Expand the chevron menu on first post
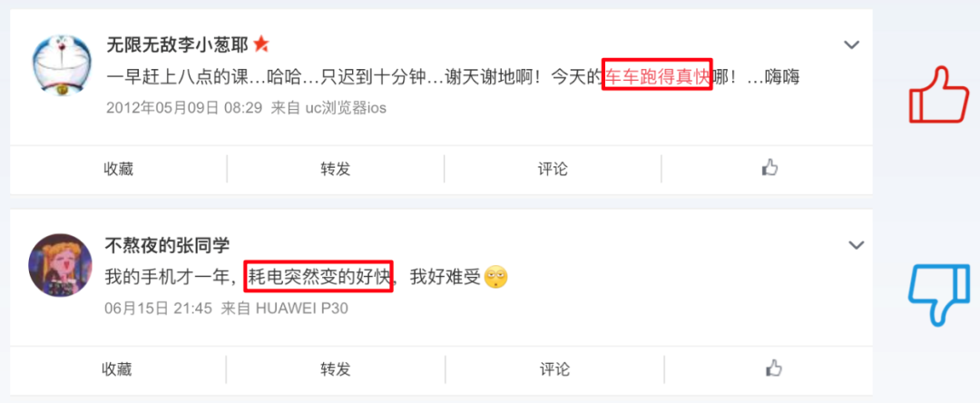Image resolution: width=980 pixels, height=403 pixels. [851, 45]
